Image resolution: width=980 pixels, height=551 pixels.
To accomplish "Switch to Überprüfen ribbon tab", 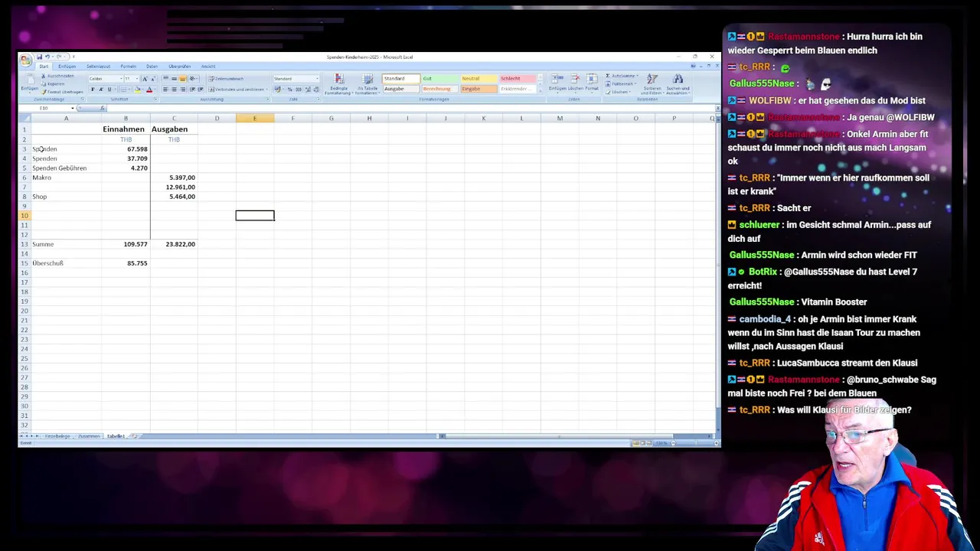I will coord(179,66).
